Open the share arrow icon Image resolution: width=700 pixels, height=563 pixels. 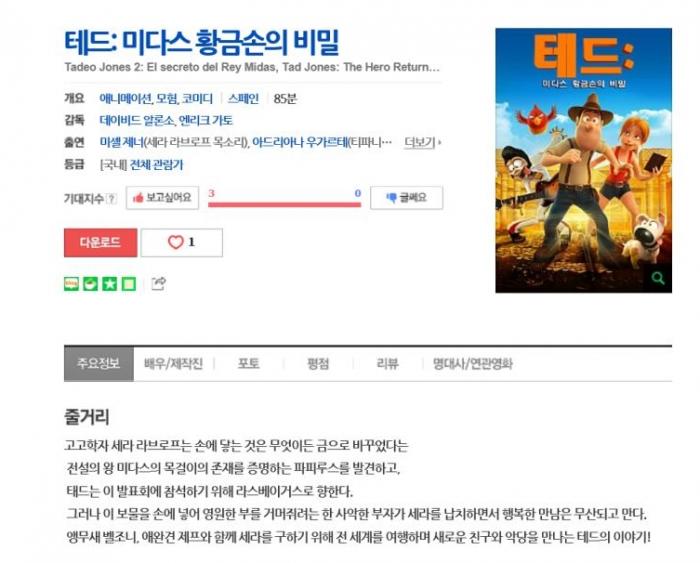(x=158, y=284)
